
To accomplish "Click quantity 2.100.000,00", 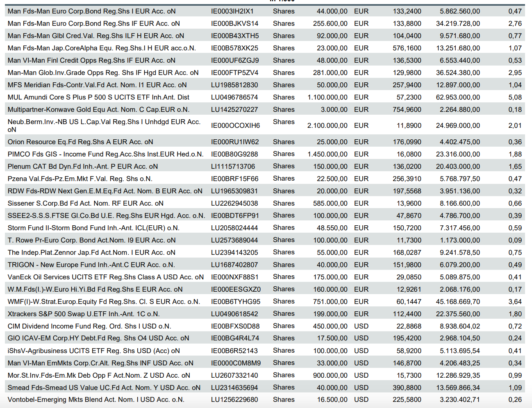I will coord(327,126).
